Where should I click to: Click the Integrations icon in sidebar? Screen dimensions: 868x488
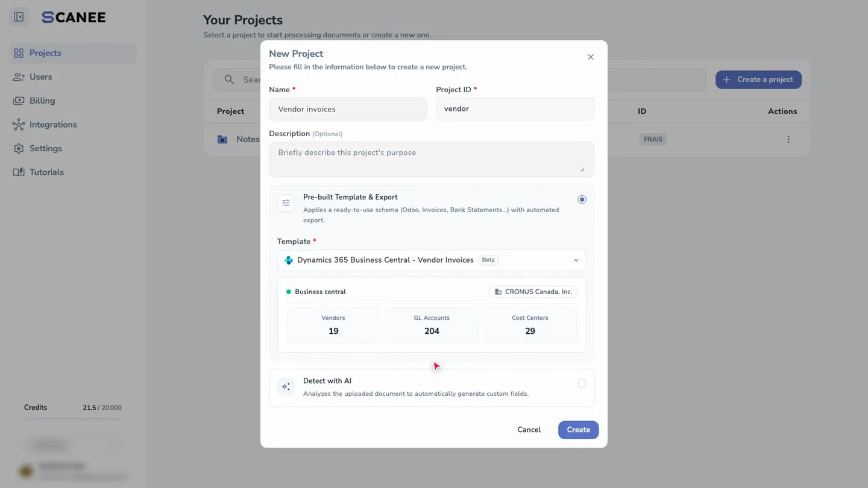[x=19, y=125]
